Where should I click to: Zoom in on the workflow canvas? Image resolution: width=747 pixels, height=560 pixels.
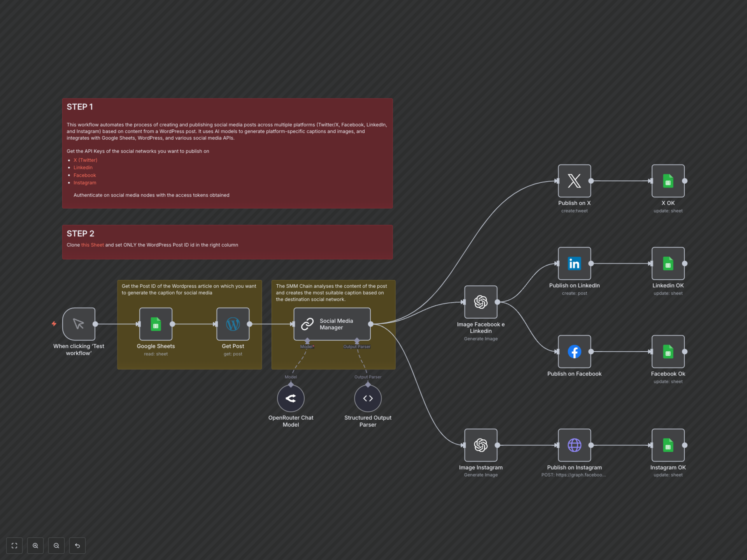(x=35, y=545)
